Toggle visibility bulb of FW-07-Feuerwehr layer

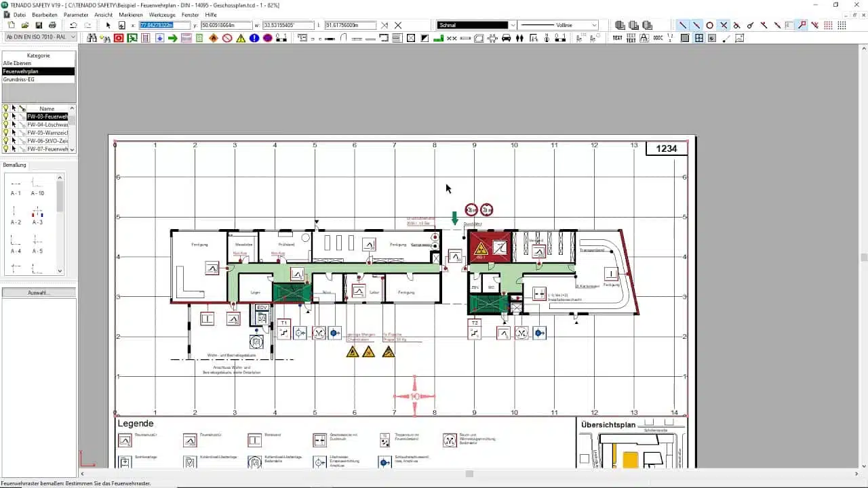click(6, 149)
